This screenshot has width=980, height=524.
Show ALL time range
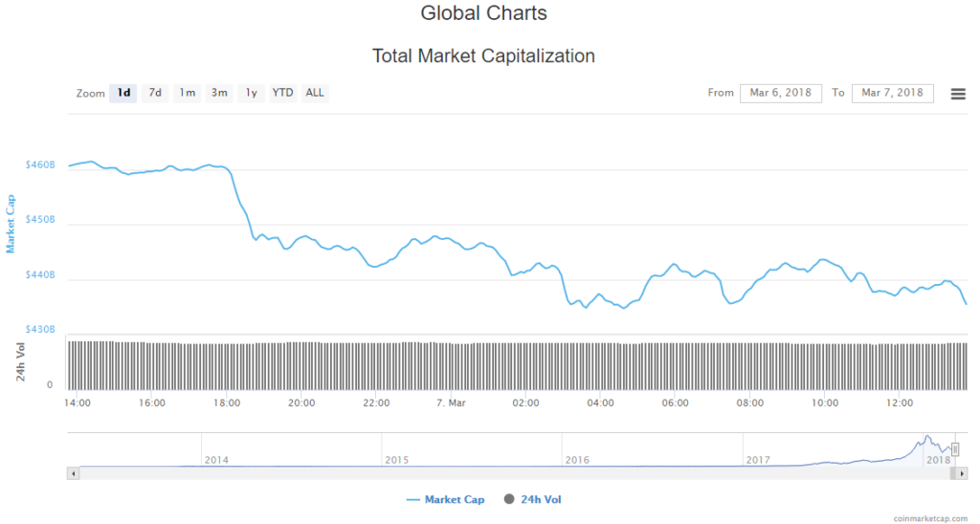click(315, 93)
